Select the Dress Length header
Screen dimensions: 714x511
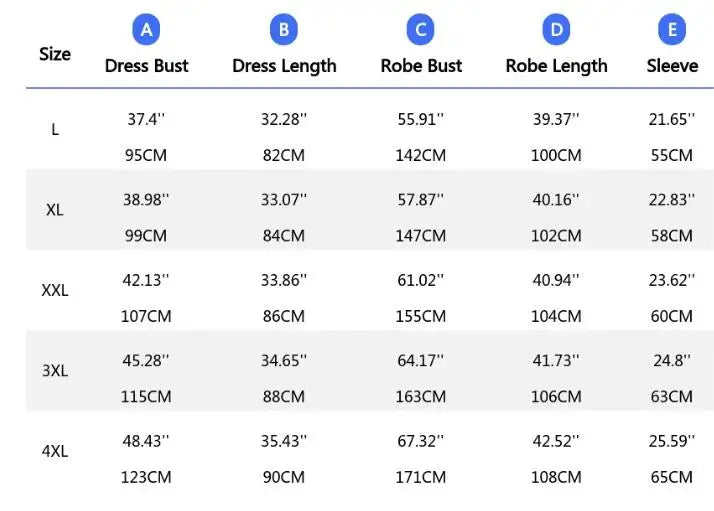[x=284, y=66]
